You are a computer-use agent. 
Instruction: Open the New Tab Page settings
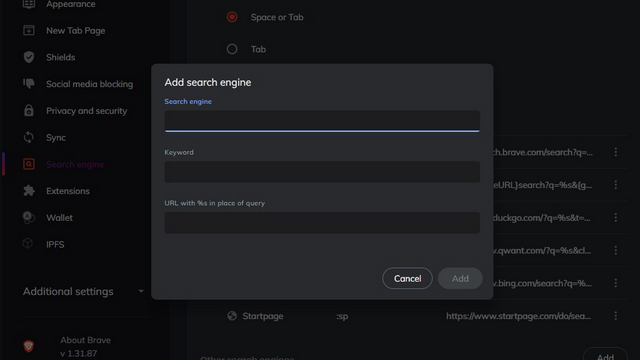76,31
